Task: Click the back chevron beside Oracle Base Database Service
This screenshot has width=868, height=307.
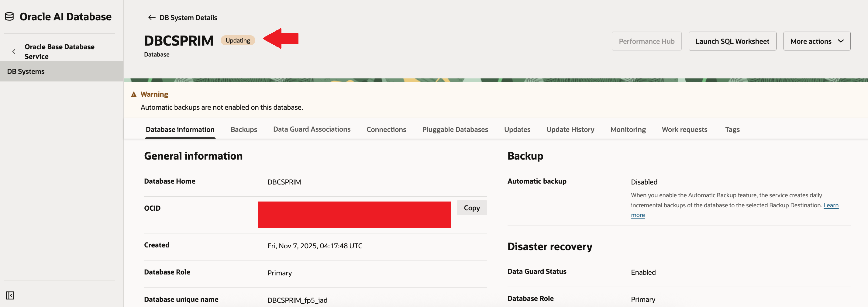Action: coord(14,52)
